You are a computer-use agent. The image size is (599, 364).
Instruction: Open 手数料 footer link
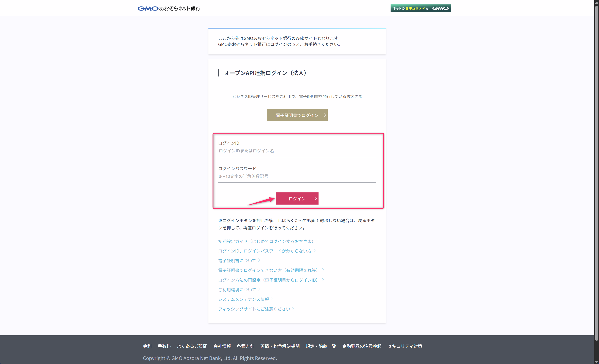click(164, 346)
